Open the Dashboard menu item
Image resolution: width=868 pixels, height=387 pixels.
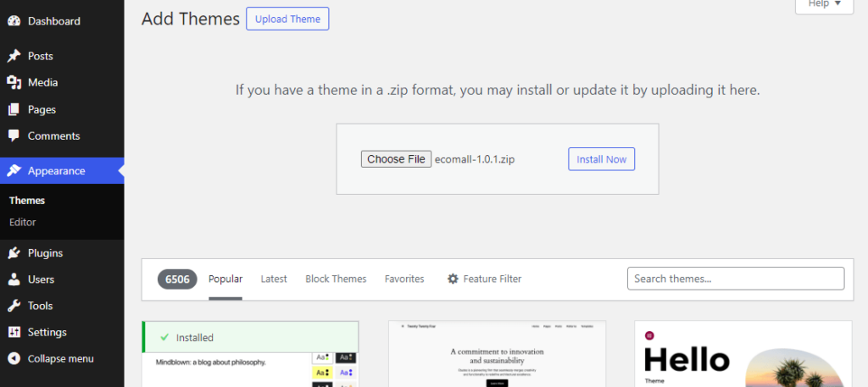click(62, 21)
